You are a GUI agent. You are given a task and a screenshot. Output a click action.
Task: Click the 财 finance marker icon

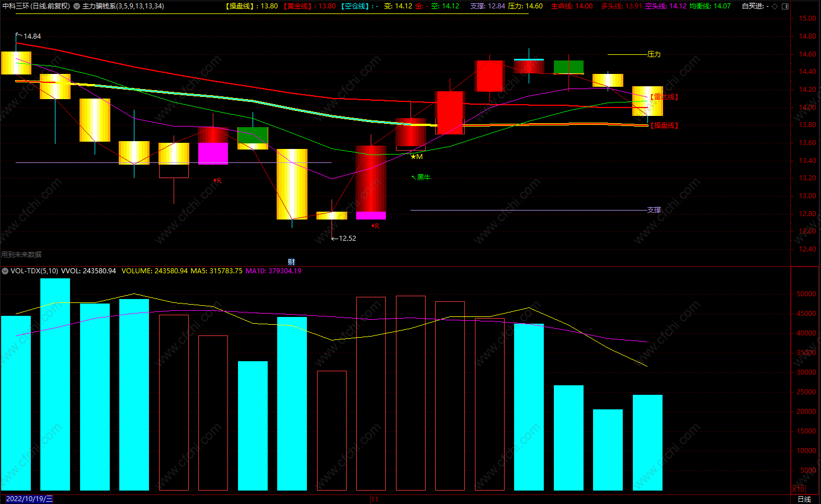pos(291,262)
